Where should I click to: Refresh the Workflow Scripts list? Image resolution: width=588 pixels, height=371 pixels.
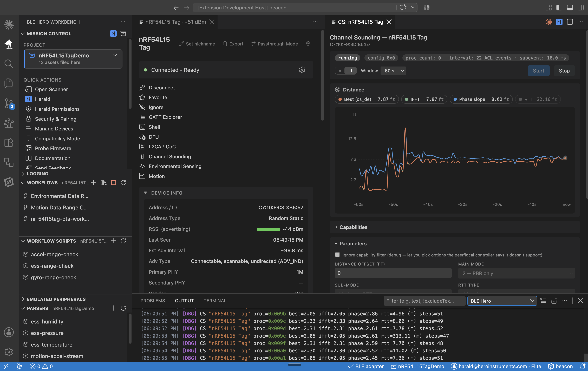point(123,241)
